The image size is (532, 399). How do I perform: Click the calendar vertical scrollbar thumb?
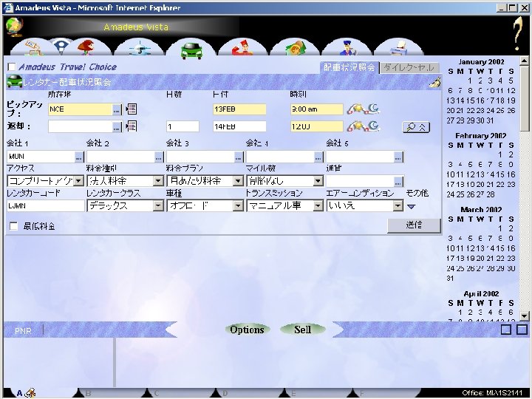coord(524,98)
